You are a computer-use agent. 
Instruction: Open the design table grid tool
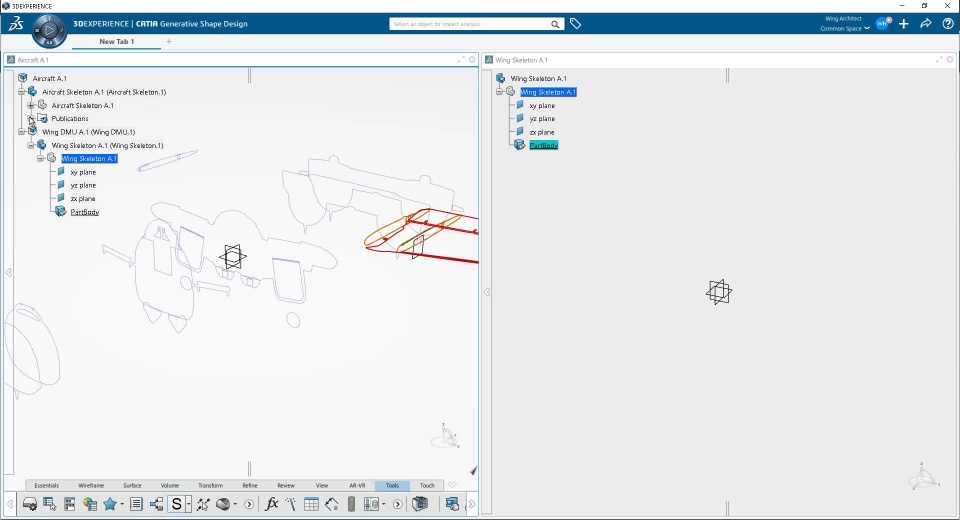311,504
